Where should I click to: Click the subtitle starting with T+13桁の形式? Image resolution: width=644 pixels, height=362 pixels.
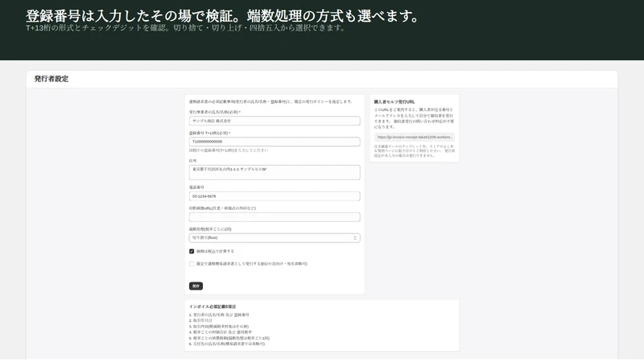(x=186, y=28)
